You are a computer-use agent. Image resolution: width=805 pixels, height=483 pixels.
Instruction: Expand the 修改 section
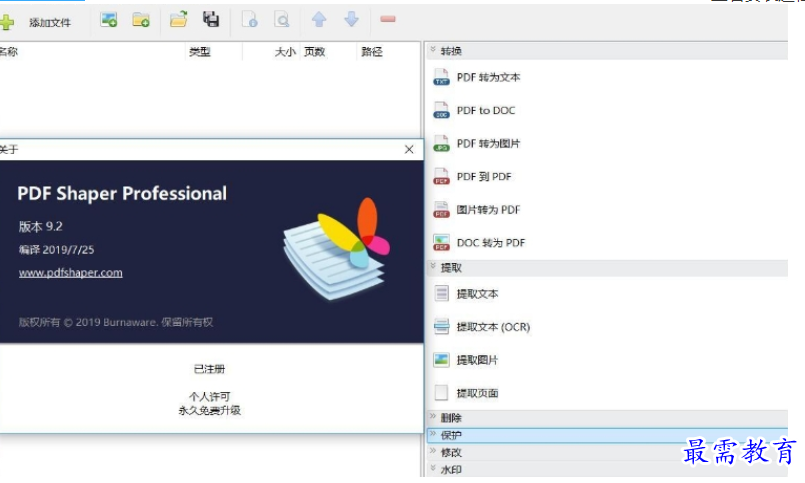pos(607,452)
